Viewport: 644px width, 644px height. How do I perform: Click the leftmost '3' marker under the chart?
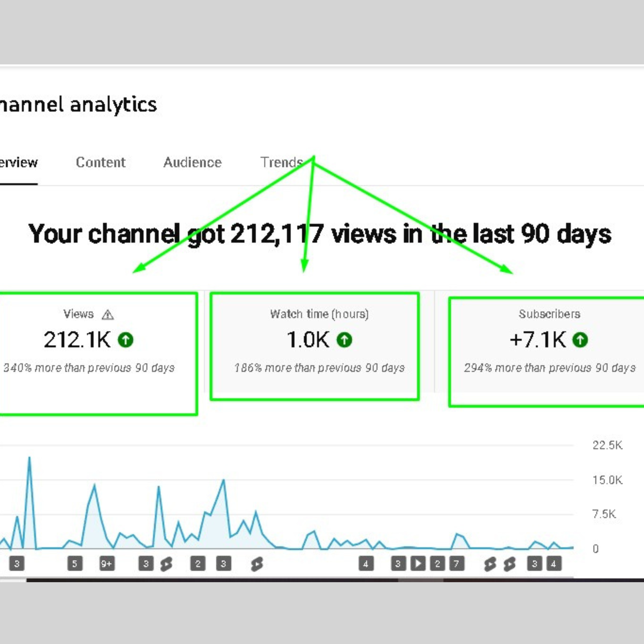coord(17,564)
